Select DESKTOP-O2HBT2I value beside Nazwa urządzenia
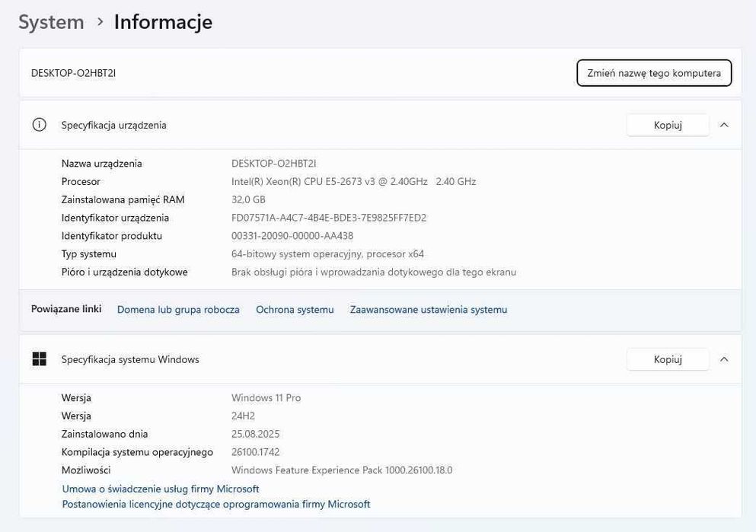Screen dimensions: 756x532 (x=274, y=164)
